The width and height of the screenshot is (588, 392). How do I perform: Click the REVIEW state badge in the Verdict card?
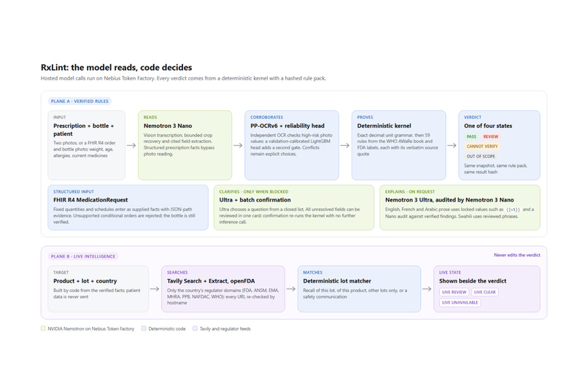click(x=490, y=137)
